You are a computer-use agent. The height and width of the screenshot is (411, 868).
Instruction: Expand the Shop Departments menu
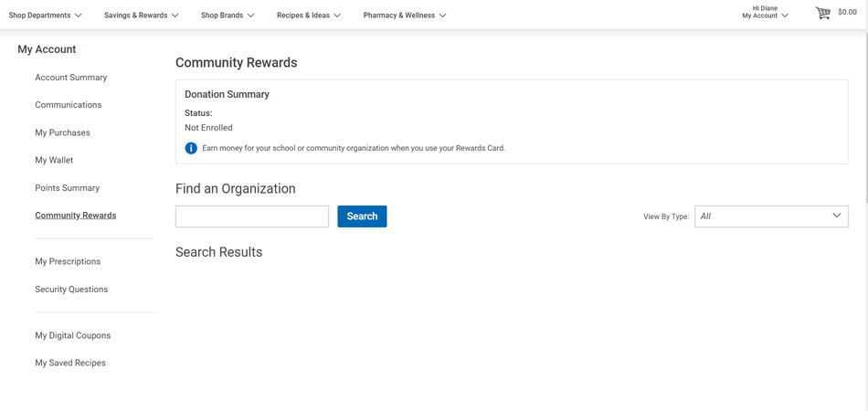click(45, 16)
